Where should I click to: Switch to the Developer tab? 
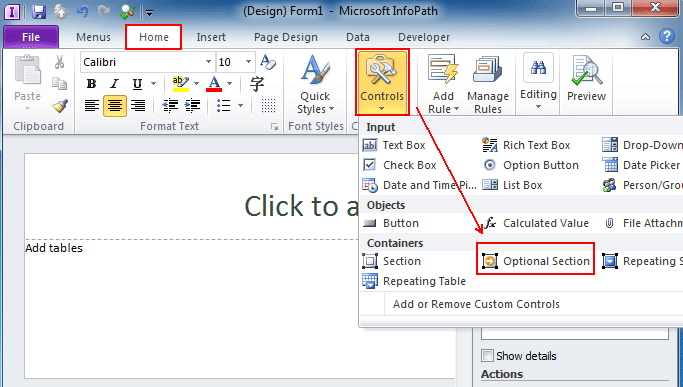(x=424, y=37)
